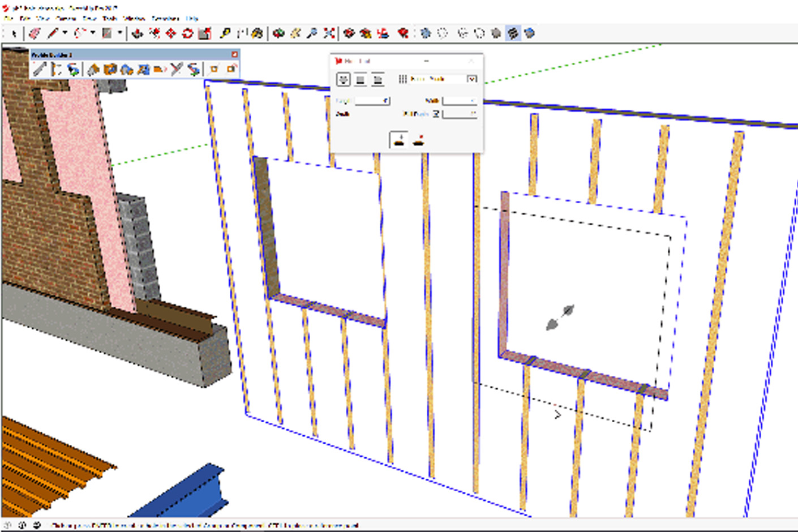Select the Move tool in toolbar

coord(170,33)
